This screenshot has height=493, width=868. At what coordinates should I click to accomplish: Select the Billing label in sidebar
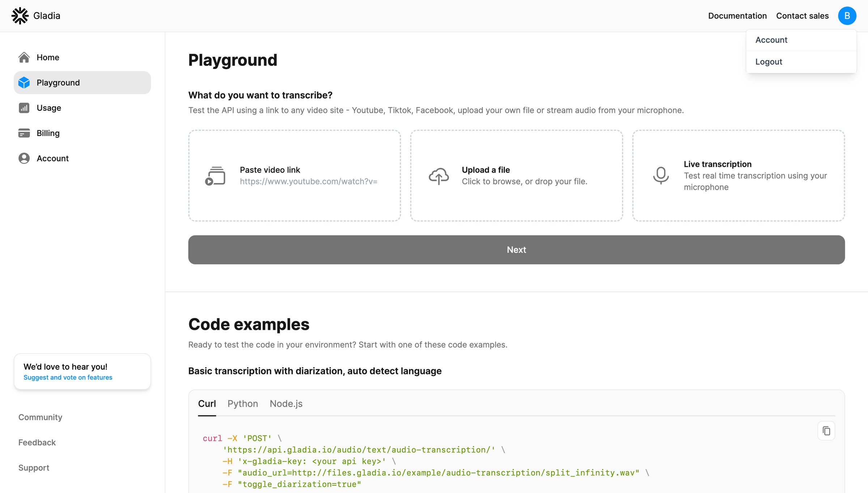pyautogui.click(x=48, y=133)
